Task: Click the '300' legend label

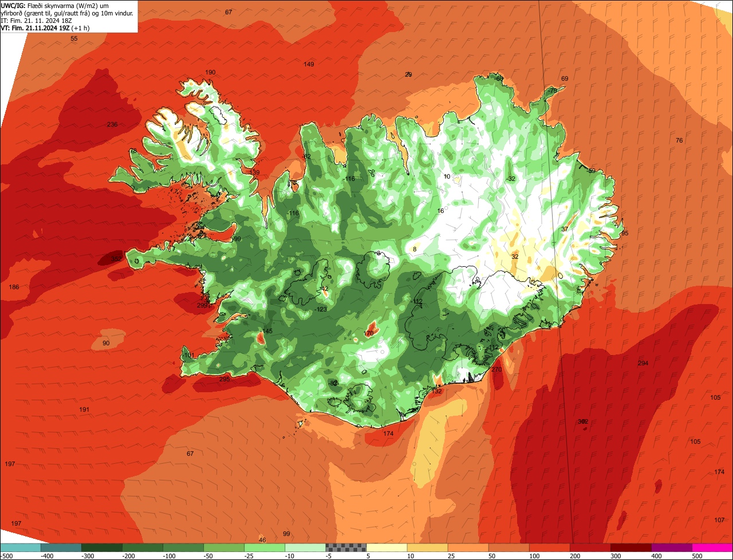Action: [616, 556]
